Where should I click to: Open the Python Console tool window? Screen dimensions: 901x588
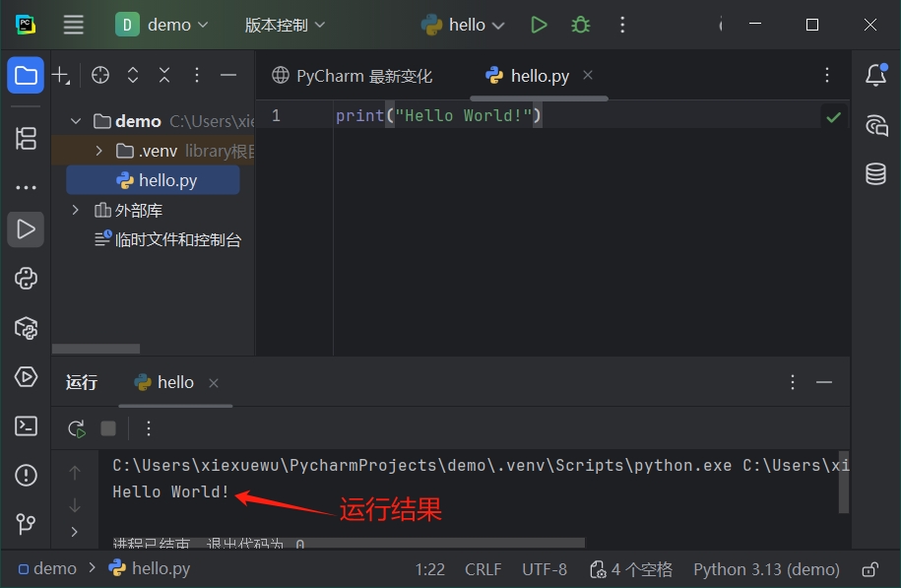(26, 279)
